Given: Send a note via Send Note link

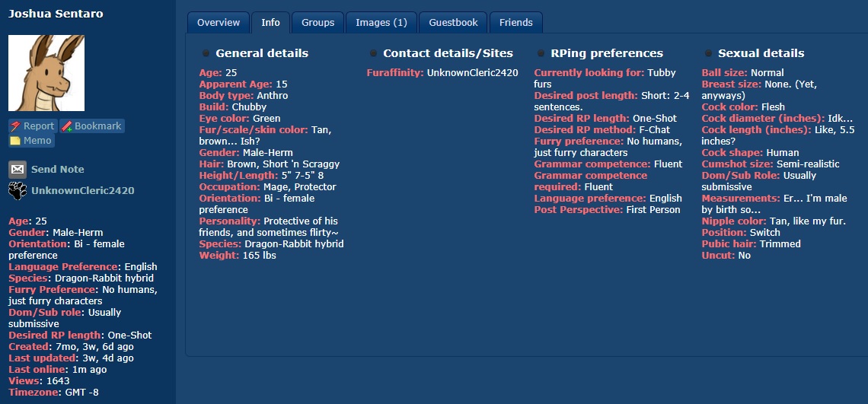Looking at the screenshot, I should point(58,170).
